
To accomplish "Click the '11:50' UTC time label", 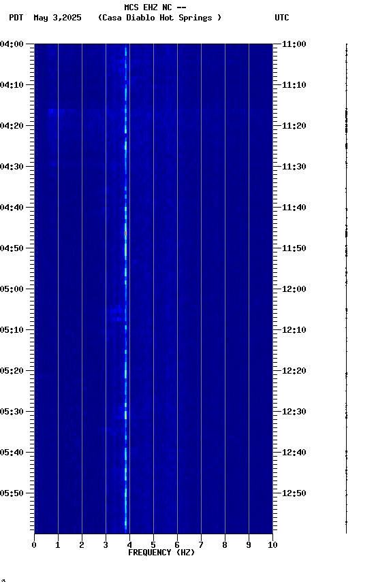I will click(x=294, y=248).
